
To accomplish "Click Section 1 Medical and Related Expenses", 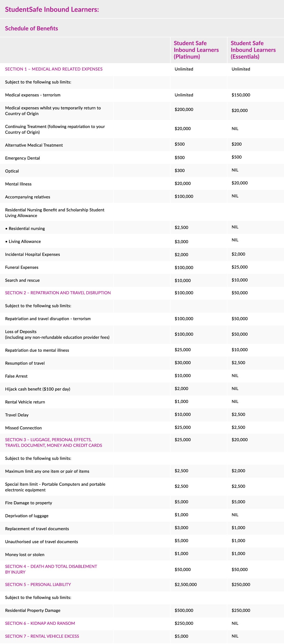I will pos(54,69).
